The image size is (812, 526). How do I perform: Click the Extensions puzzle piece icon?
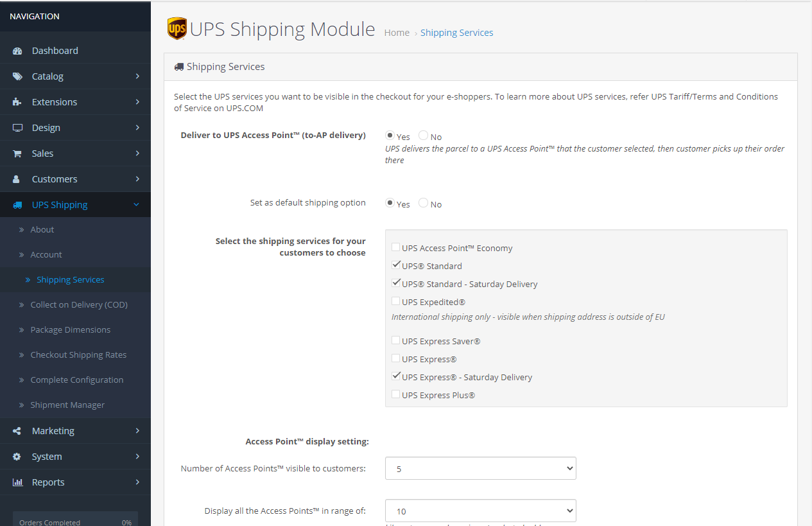pos(17,102)
